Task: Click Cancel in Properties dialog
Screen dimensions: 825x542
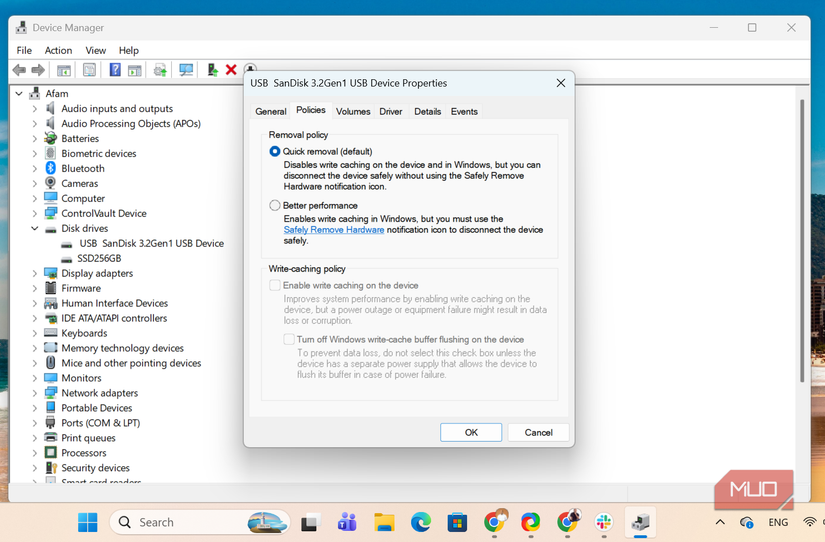Action: point(538,433)
